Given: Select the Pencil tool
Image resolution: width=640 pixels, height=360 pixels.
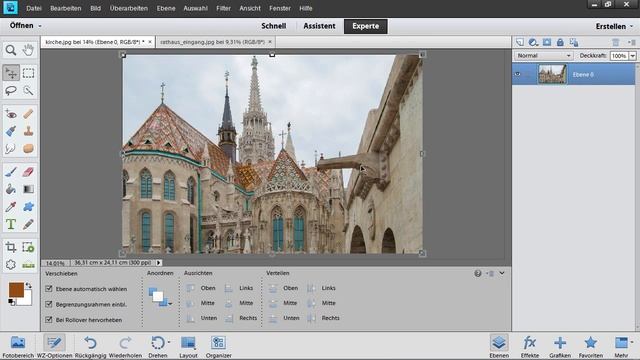Looking at the screenshot, I should pyautogui.click(x=28, y=224).
